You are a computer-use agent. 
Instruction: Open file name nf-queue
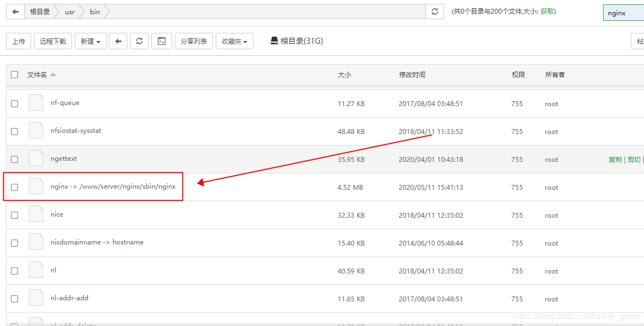(x=65, y=103)
